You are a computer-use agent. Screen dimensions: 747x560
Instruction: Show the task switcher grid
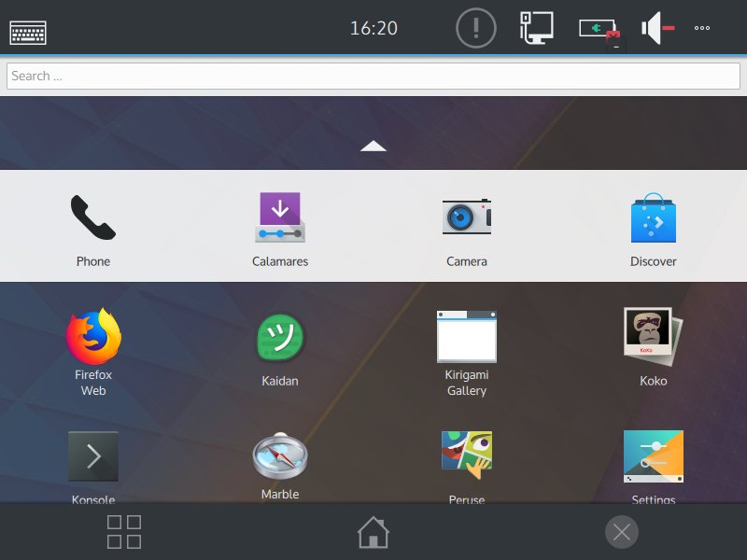pos(124,532)
